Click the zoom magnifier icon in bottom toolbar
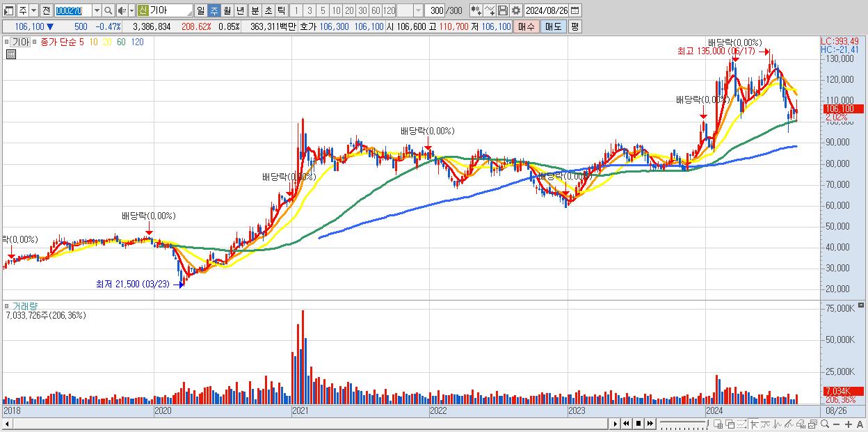The height and width of the screenshot is (432, 868). pos(824,424)
